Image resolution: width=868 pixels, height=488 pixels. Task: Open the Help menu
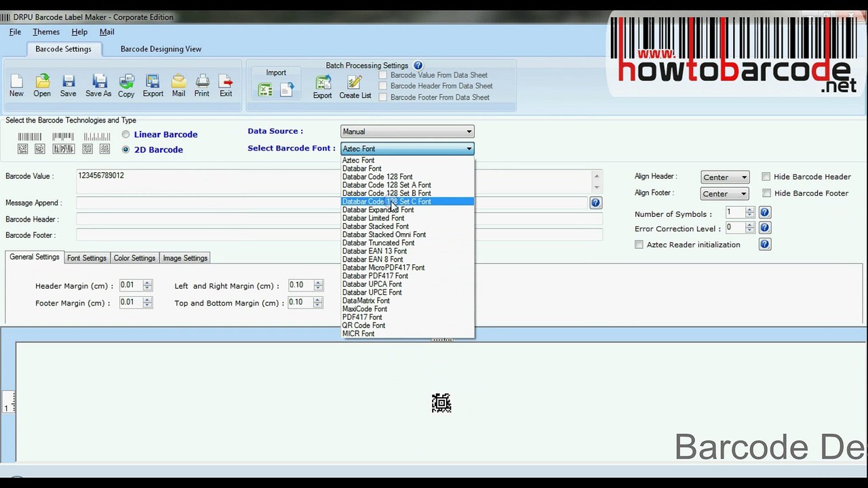click(79, 32)
